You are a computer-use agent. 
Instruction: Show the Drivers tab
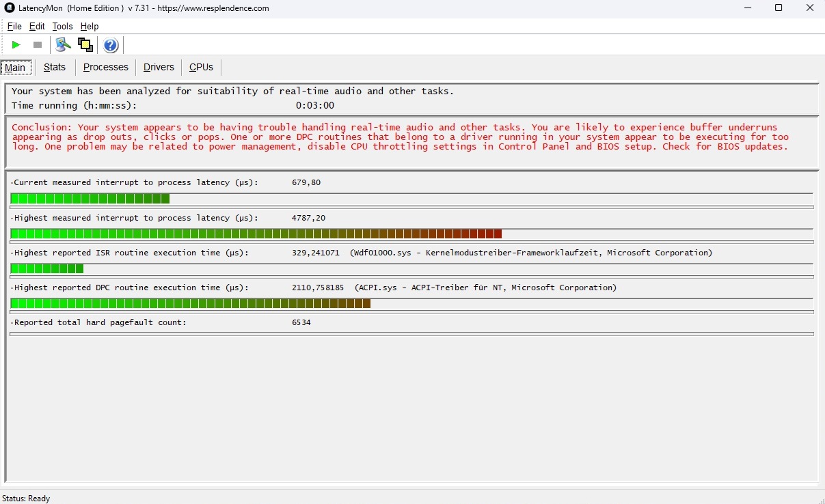click(x=159, y=67)
